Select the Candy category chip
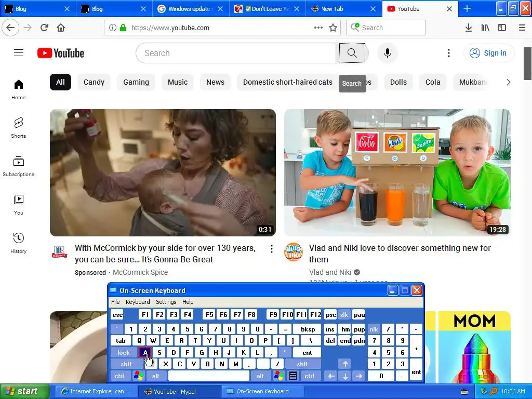Screen dimensions: 532x399 94,82
